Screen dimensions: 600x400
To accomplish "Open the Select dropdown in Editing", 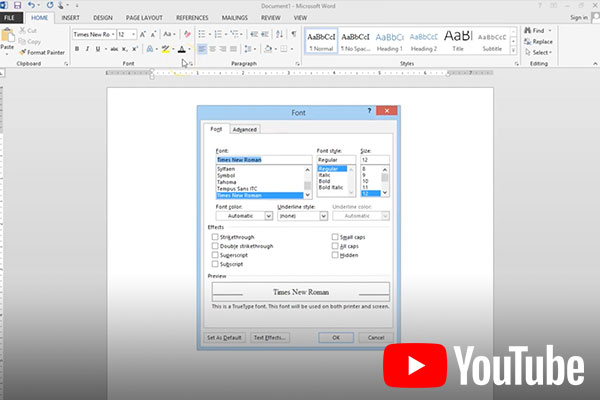I will click(538, 52).
